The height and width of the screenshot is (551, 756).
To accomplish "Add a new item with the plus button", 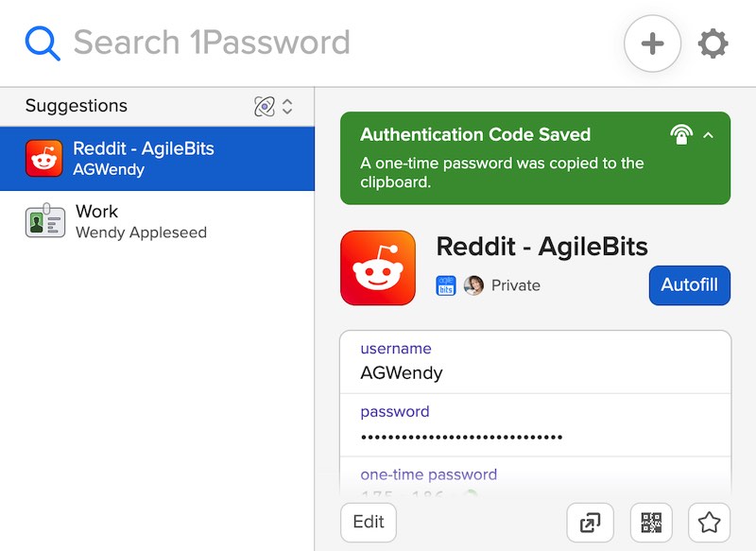I will point(652,43).
